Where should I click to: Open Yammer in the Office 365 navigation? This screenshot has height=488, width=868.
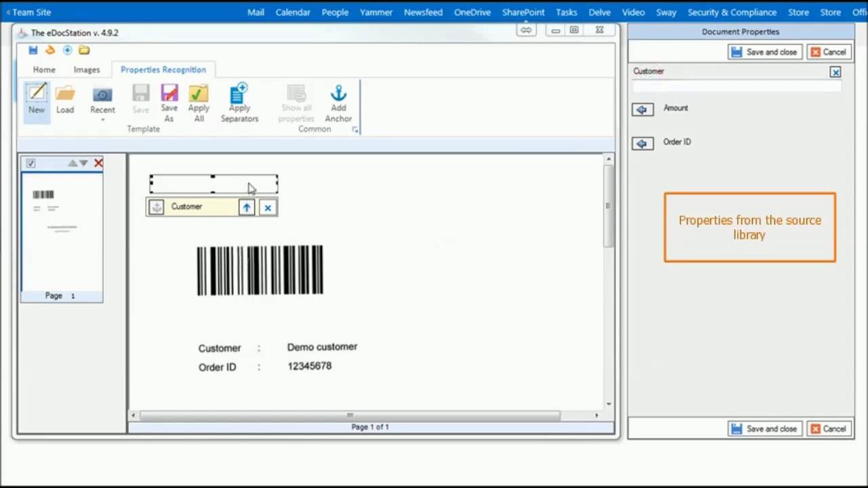click(x=376, y=12)
